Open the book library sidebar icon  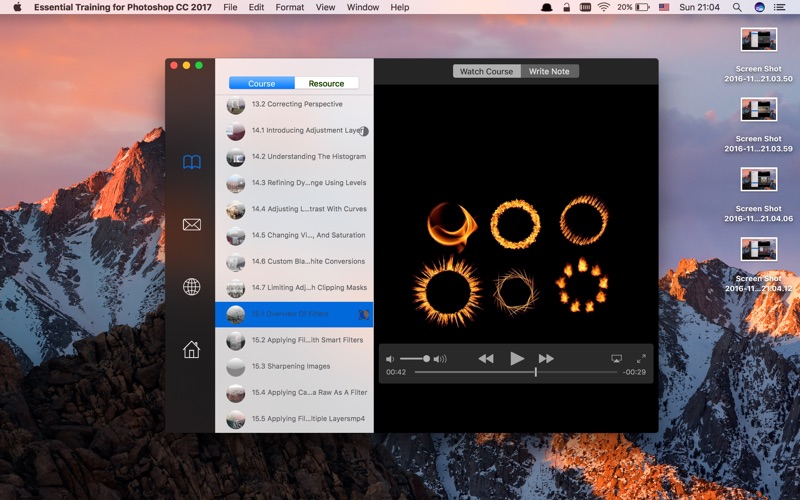[192, 162]
